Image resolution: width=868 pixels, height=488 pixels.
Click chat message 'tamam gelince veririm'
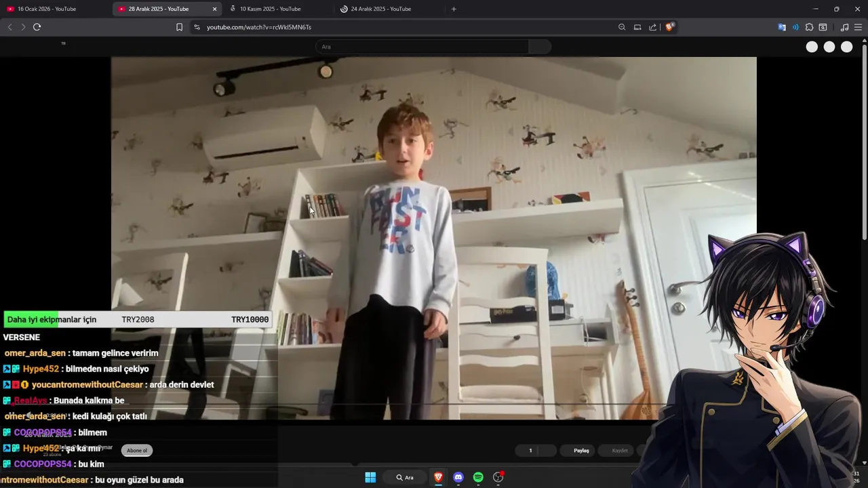[x=115, y=353]
